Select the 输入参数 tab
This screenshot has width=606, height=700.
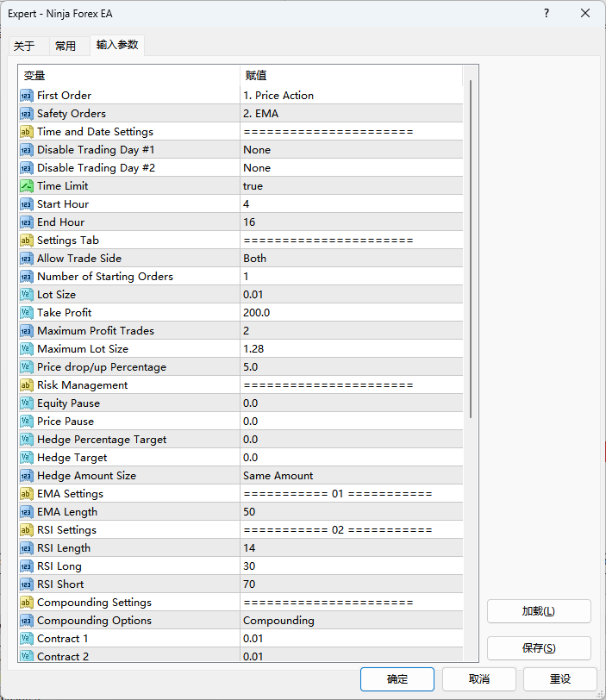click(117, 45)
